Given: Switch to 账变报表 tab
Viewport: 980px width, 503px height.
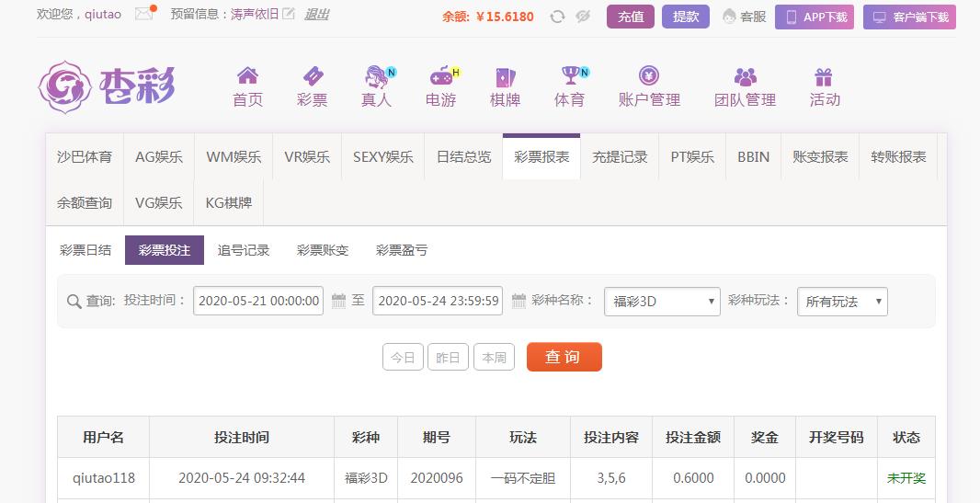Looking at the screenshot, I should [x=820, y=157].
